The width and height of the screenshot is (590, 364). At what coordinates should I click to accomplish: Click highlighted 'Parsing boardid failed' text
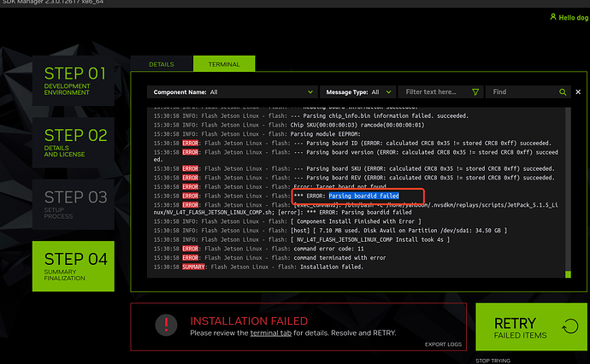pos(363,196)
